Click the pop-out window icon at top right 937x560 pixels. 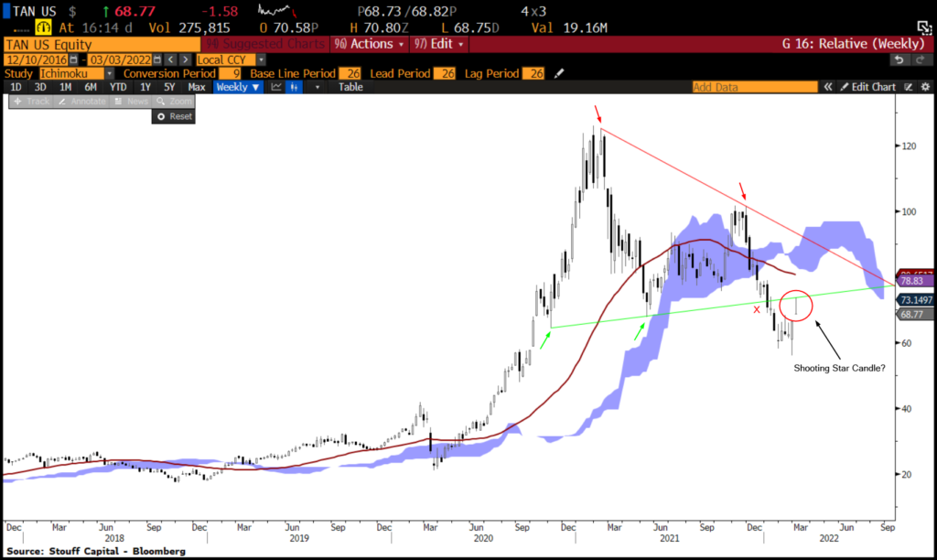tap(924, 27)
